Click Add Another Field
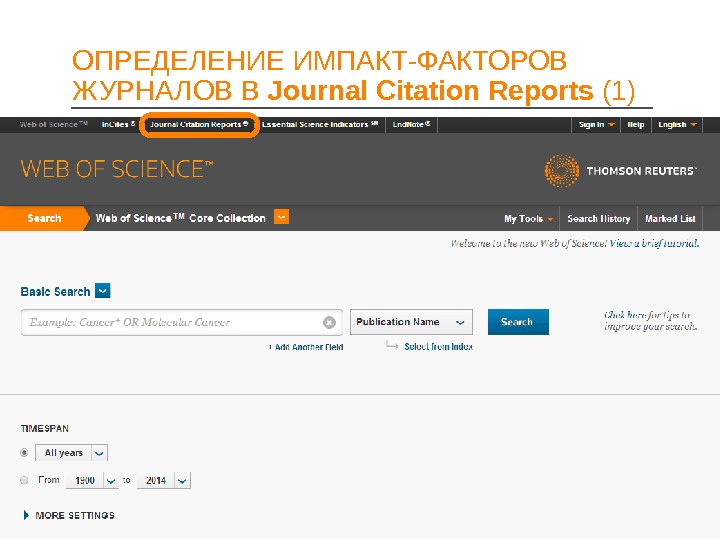Screen dimensions: 720x540 [x=306, y=347]
